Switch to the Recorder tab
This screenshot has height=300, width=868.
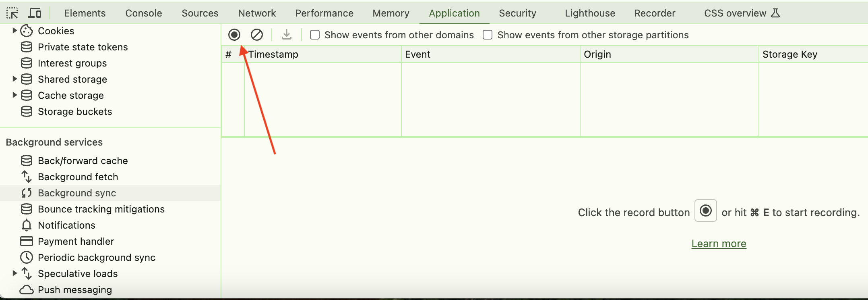tap(655, 13)
